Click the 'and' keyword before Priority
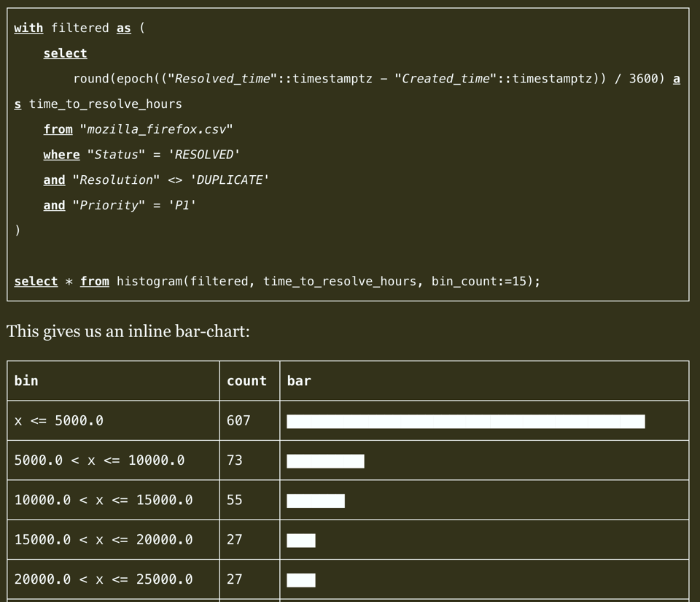The image size is (700, 602). pyautogui.click(x=54, y=205)
